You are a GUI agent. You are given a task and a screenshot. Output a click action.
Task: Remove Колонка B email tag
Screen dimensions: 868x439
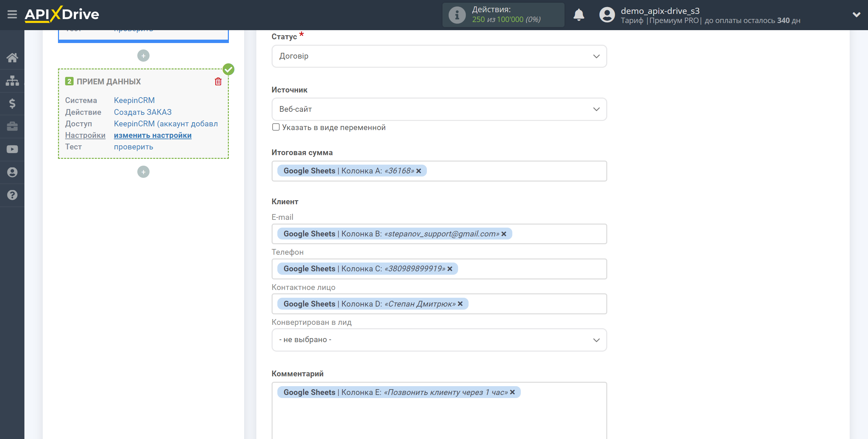click(x=504, y=234)
